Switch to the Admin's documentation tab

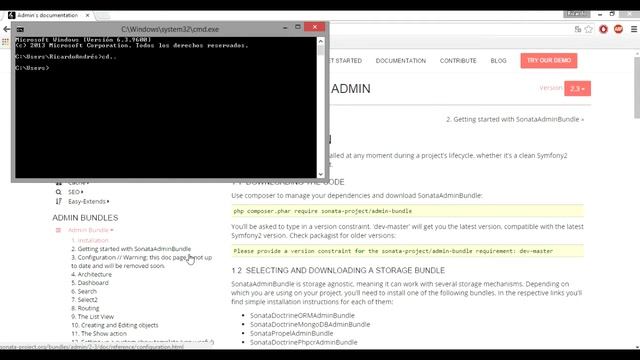click(x=48, y=15)
